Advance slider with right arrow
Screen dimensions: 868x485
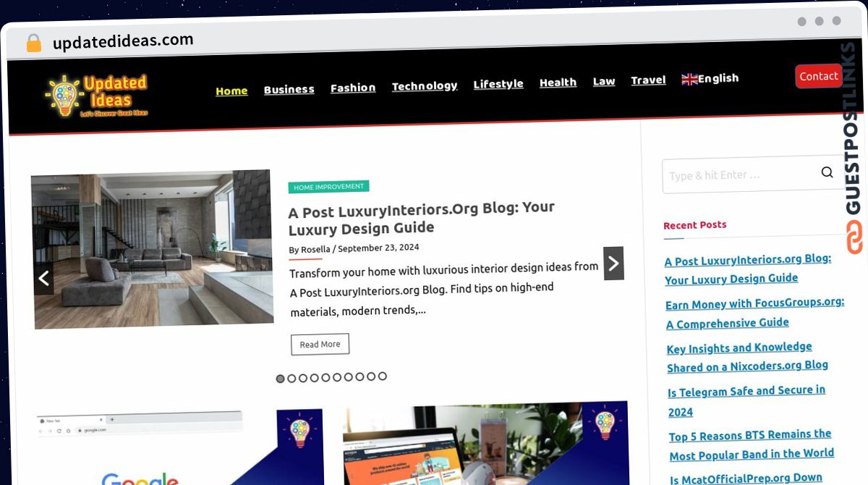tap(613, 263)
